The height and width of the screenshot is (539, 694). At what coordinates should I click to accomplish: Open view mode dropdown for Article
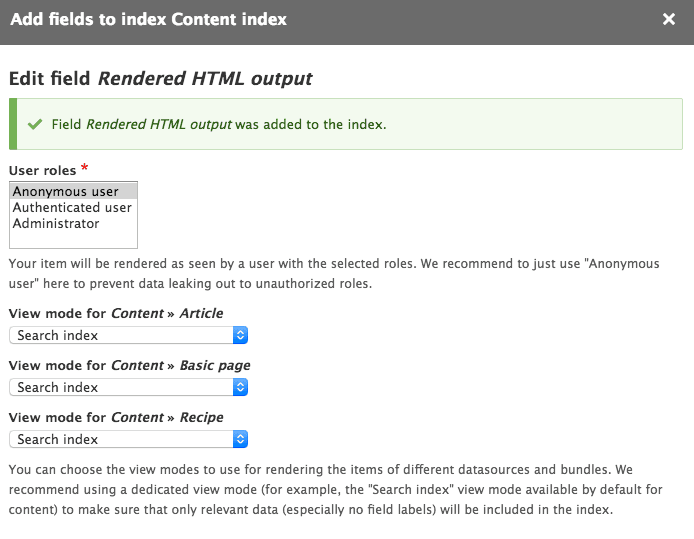coord(128,335)
